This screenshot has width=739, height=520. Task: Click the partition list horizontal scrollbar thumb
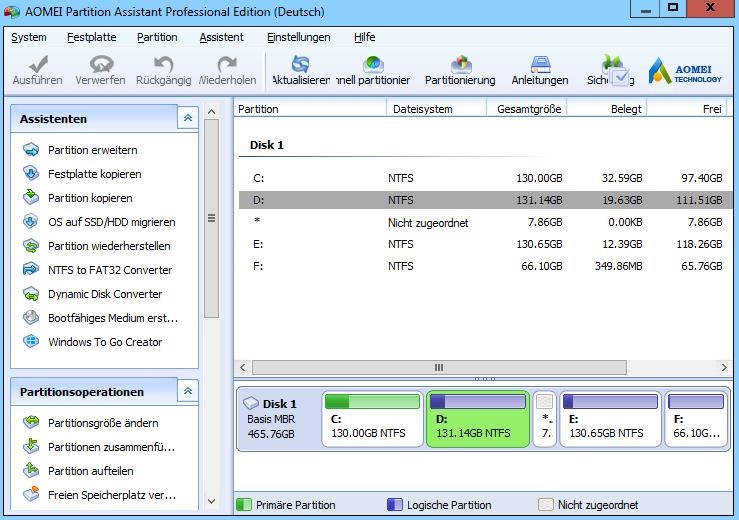(x=439, y=367)
